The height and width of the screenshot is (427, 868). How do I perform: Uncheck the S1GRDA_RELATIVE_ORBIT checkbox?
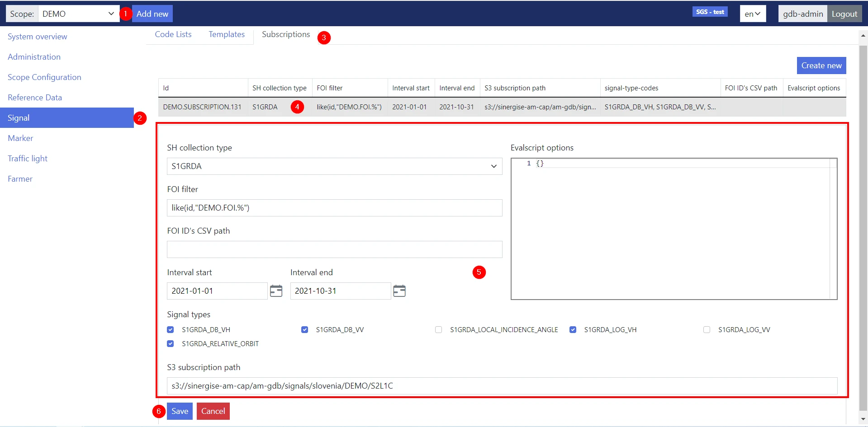point(171,344)
